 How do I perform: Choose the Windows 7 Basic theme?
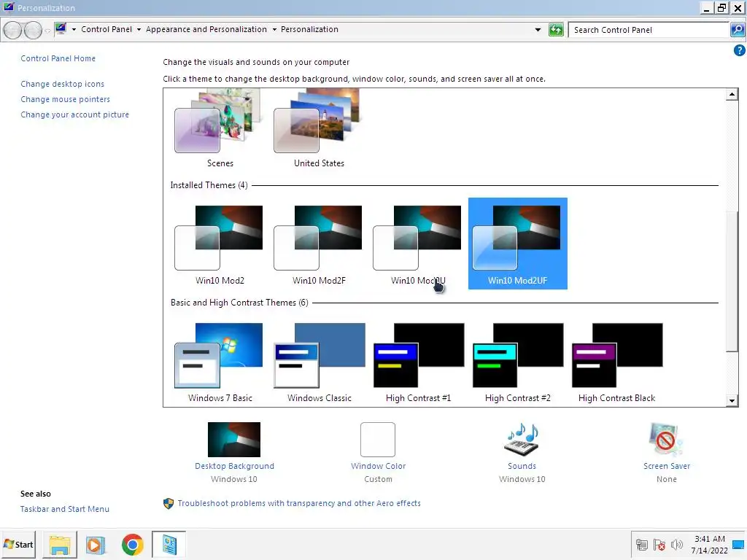[x=220, y=361]
